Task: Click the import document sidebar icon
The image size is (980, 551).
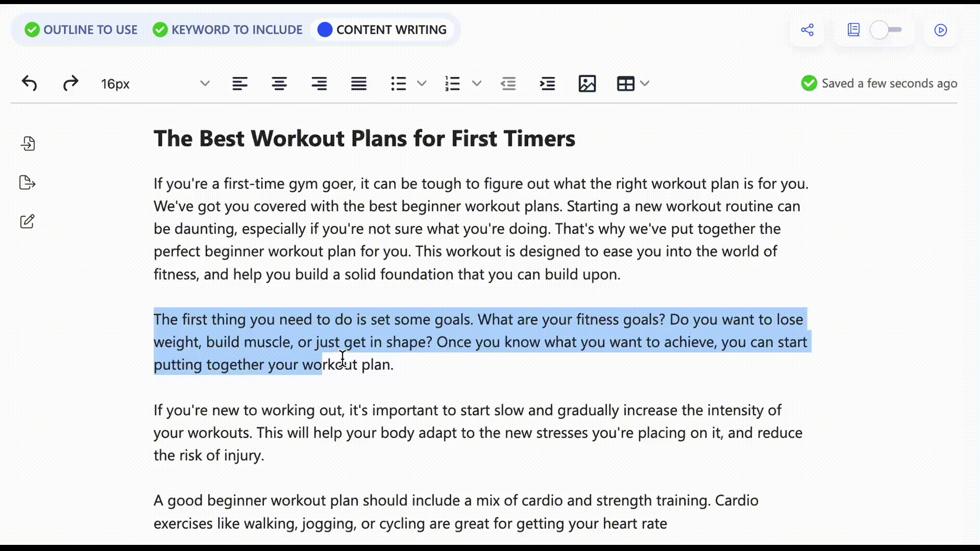Action: pos(28,143)
